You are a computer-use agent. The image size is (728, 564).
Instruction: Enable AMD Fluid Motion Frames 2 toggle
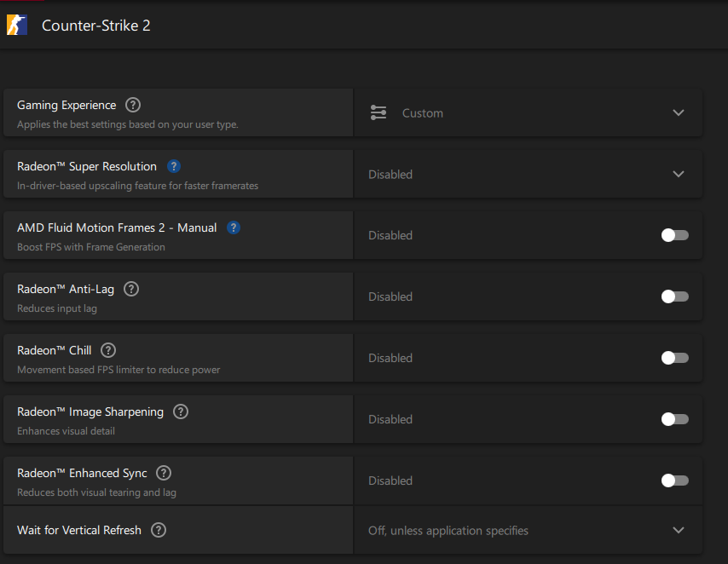[x=674, y=235]
